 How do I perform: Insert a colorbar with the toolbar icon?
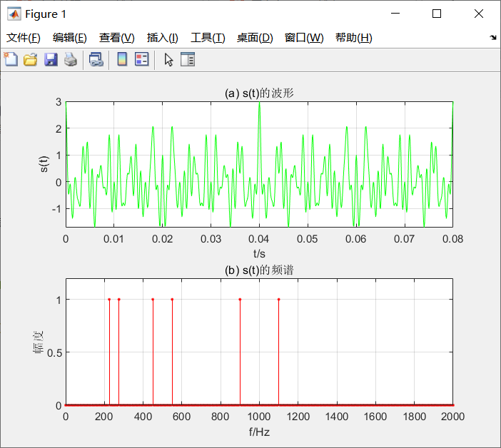coord(122,59)
